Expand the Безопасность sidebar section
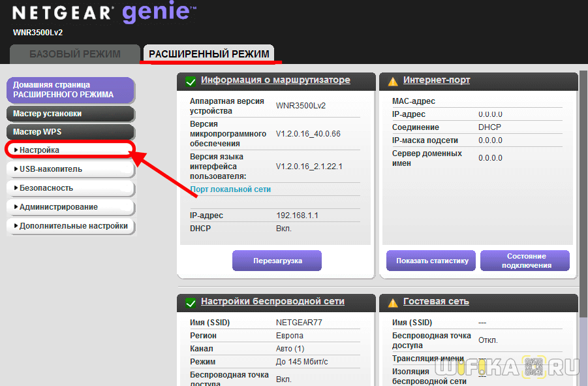The width and height of the screenshot is (588, 386). pyautogui.click(x=70, y=188)
